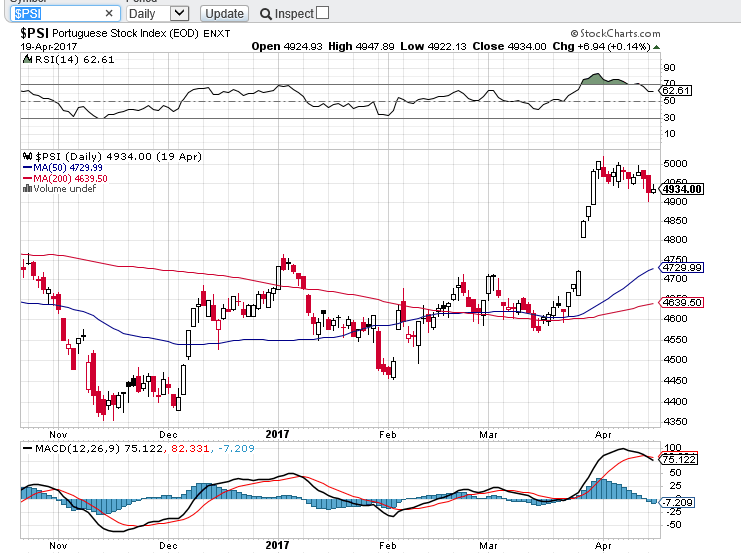Clear the symbol field with the X
741x558 pixels.
109,13
